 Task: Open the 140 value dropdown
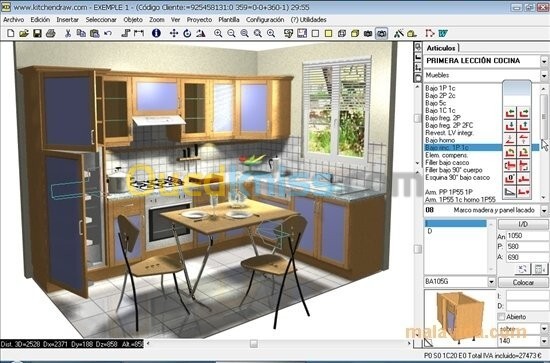click(544, 341)
